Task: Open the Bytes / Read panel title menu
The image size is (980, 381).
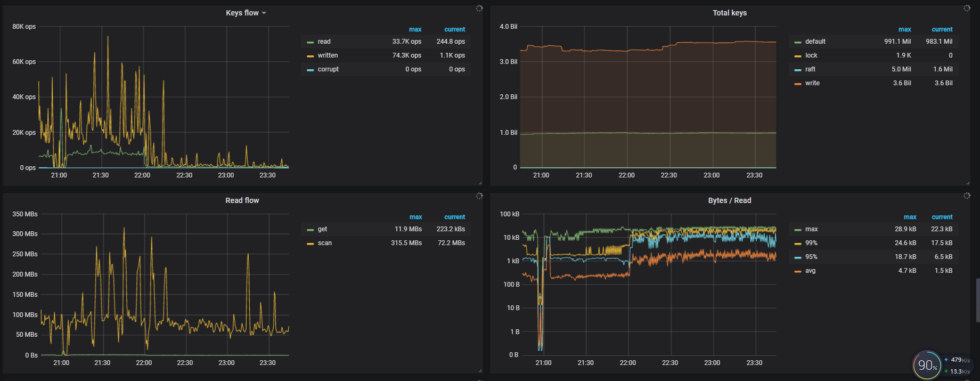Action: 729,200
